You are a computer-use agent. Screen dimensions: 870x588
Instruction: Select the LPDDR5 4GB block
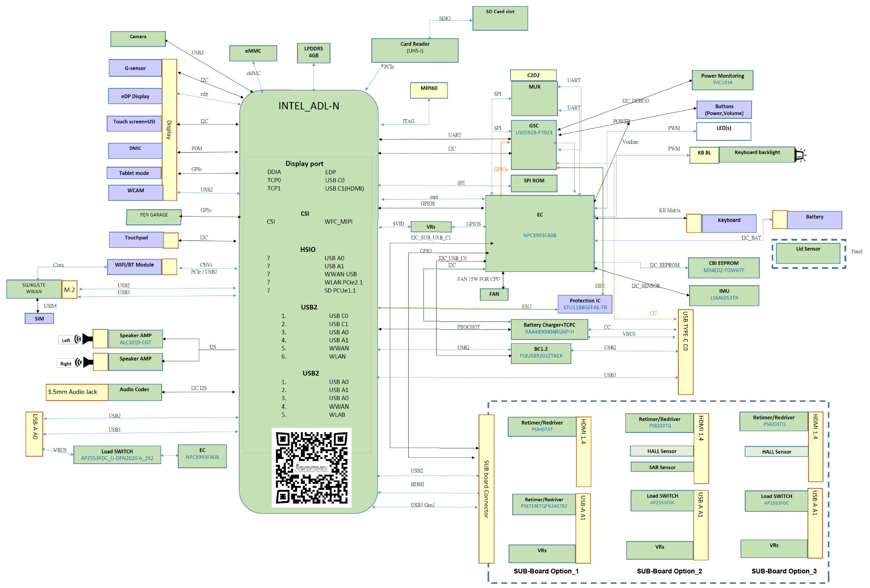coord(314,53)
